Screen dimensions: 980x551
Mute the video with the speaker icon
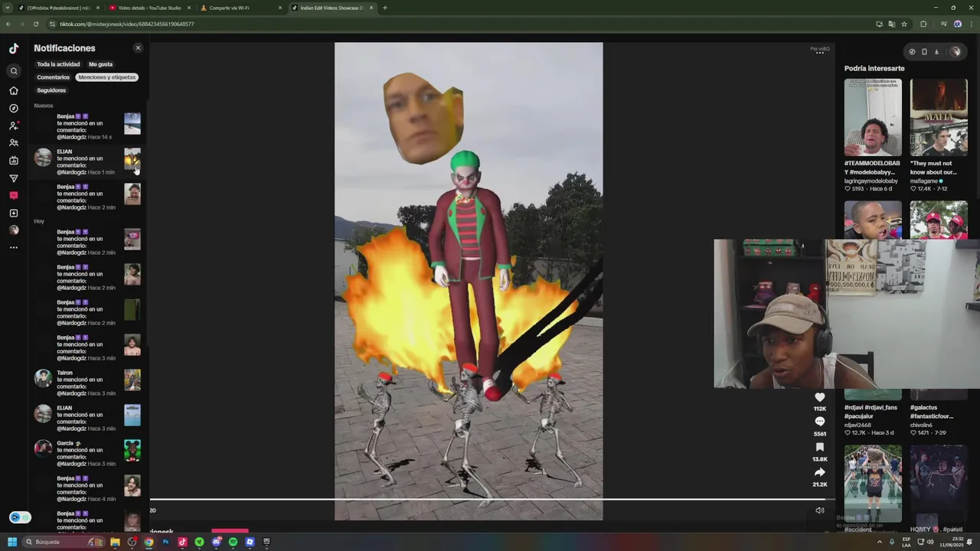(x=820, y=510)
